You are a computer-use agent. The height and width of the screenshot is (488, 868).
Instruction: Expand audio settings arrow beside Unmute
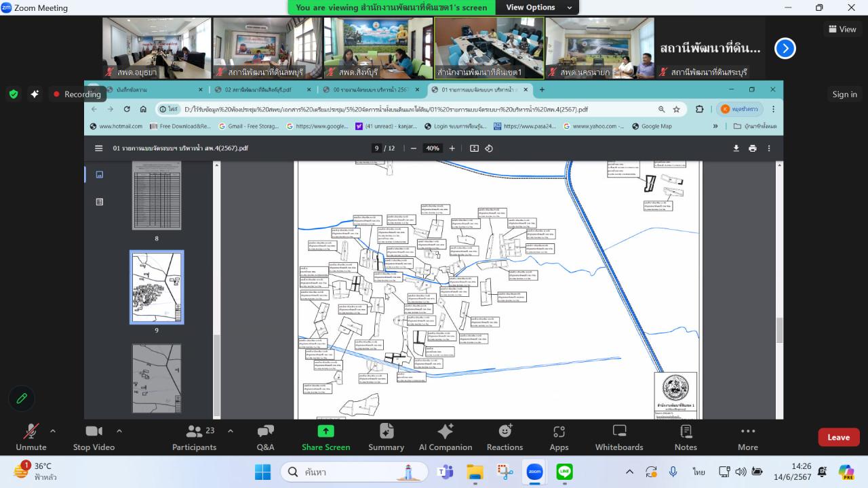click(53, 431)
